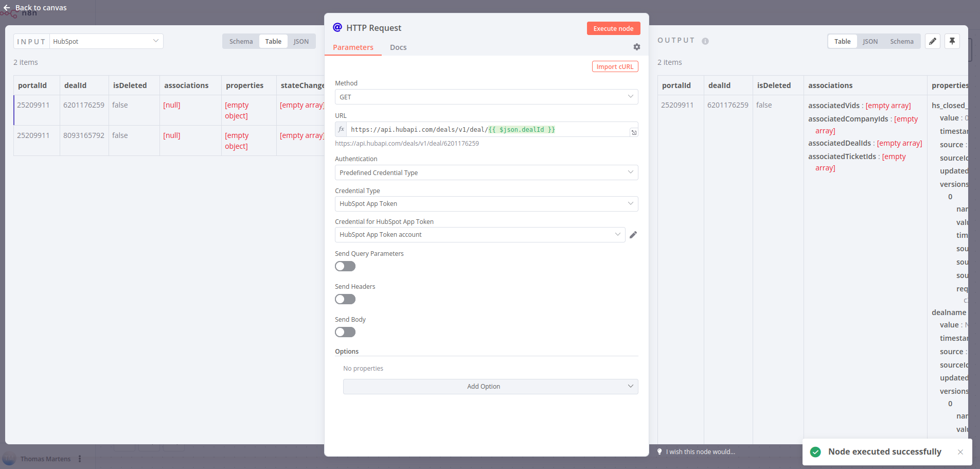Dismiss the success notification
Screen dimensions: 980x469
point(960,452)
